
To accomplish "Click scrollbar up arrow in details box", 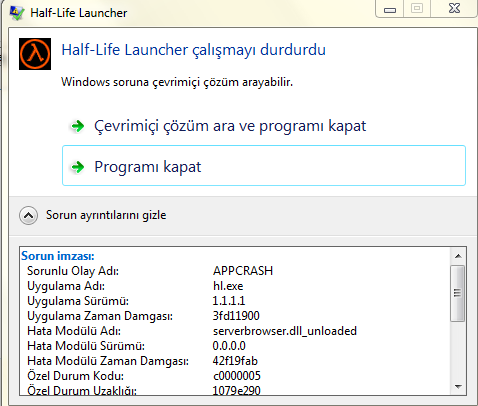I will pos(458,256).
